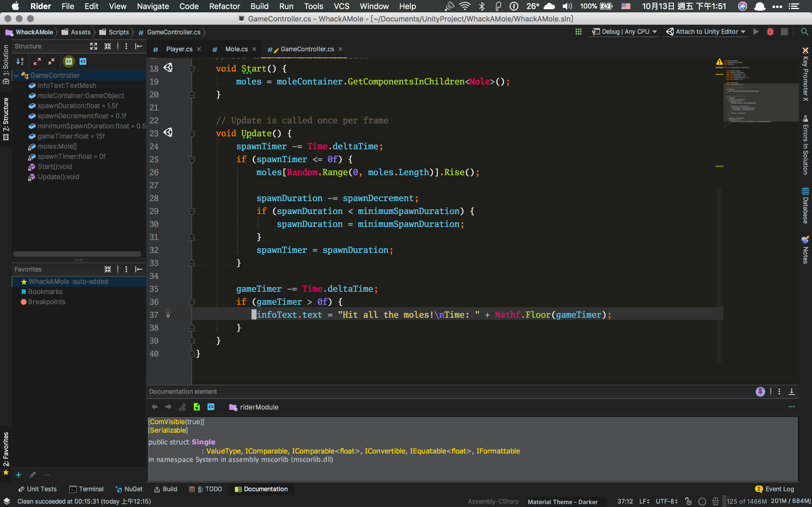812x507 pixels.
Task: Open the search everywhere magnifier icon
Action: 804,32
